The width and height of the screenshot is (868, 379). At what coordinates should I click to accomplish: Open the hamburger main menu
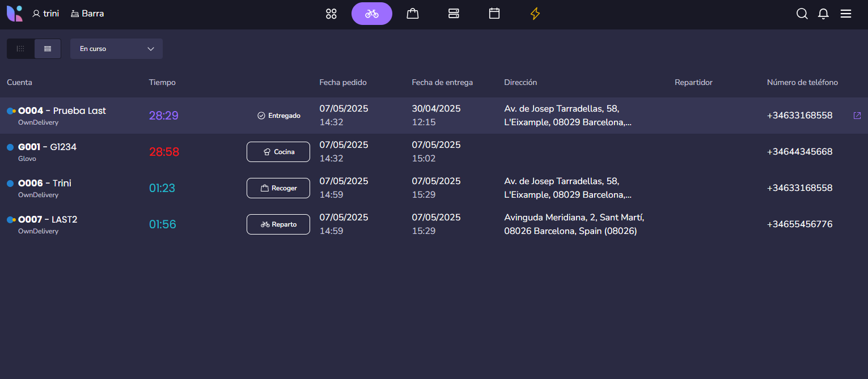[x=845, y=14]
